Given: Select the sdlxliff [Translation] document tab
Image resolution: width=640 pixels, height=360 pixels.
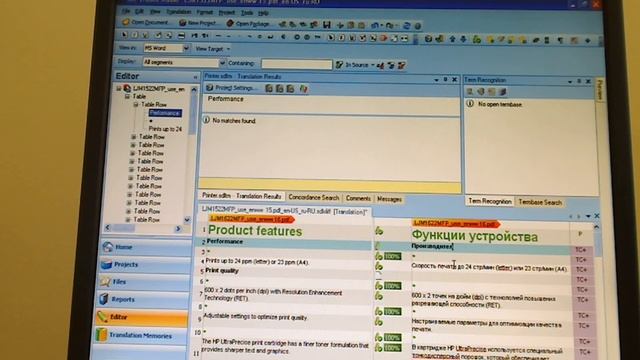Looking at the screenshot, I should pos(284,211).
